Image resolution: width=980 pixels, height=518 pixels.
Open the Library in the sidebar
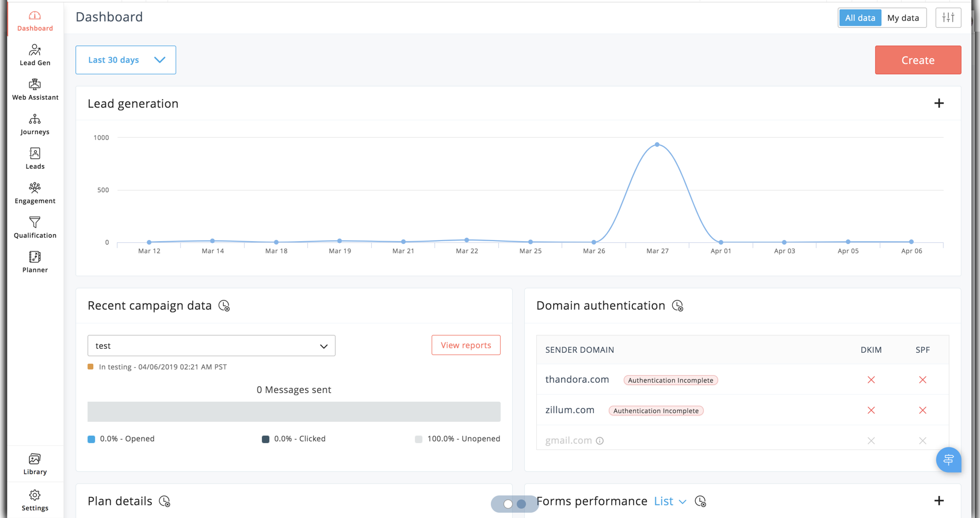(x=35, y=464)
